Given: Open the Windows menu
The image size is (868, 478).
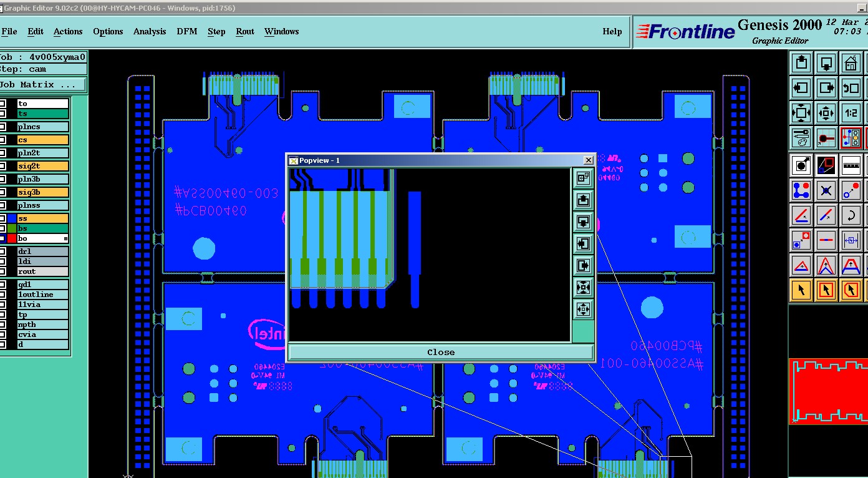Looking at the screenshot, I should tap(281, 31).
